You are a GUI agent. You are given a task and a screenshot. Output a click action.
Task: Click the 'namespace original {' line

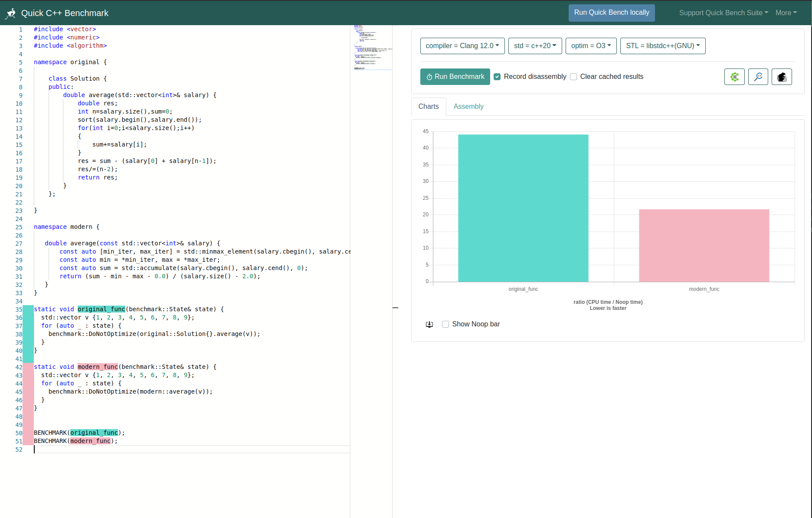pos(70,62)
